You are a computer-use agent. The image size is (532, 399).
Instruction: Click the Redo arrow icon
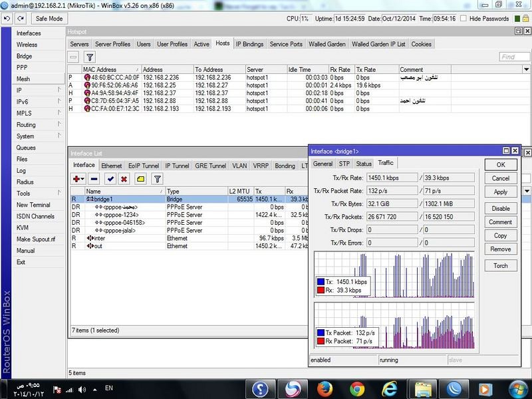point(21,19)
